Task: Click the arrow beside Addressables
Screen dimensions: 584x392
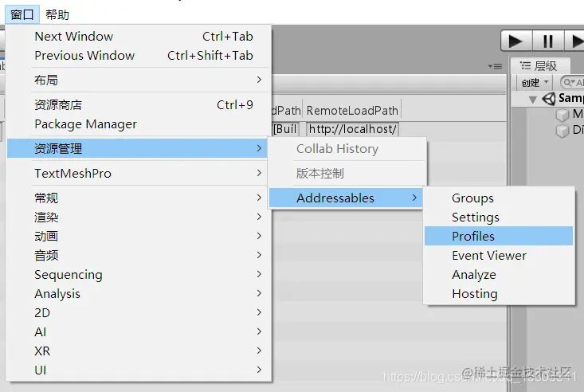Action: click(414, 198)
